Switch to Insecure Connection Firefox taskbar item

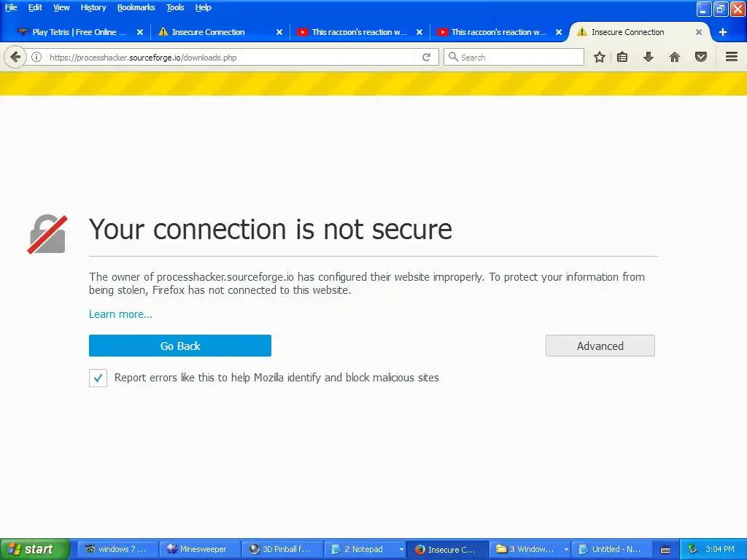(x=447, y=549)
